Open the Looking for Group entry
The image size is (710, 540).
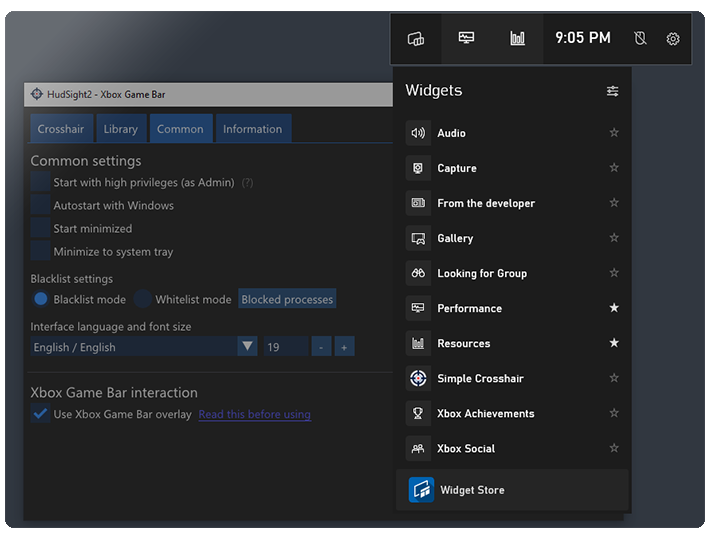tap(513, 273)
